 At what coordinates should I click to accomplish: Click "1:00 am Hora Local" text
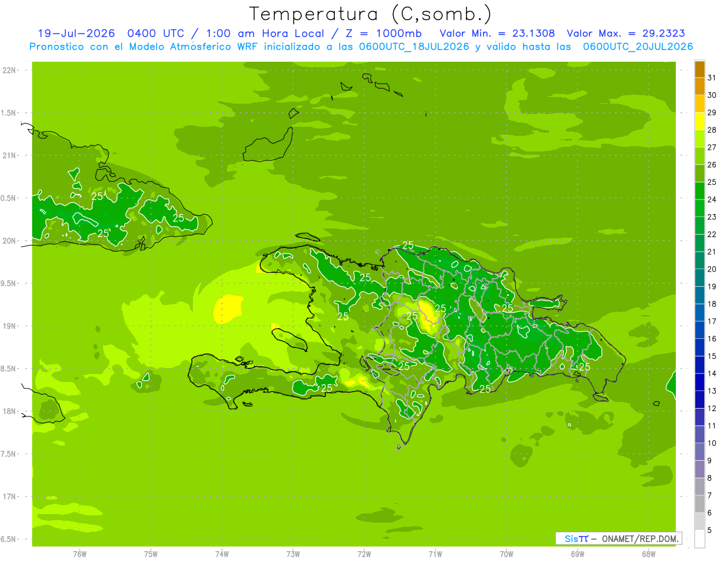pos(265,33)
